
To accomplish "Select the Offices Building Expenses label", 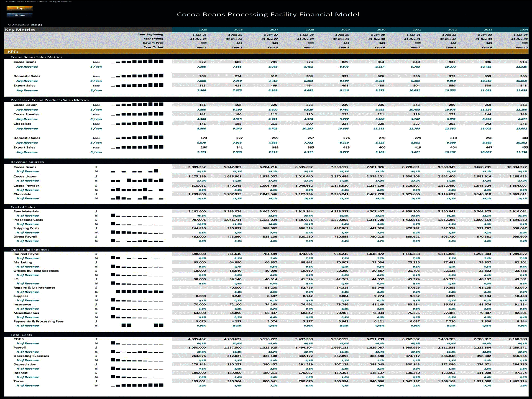I will pyautogui.click(x=36, y=271).
